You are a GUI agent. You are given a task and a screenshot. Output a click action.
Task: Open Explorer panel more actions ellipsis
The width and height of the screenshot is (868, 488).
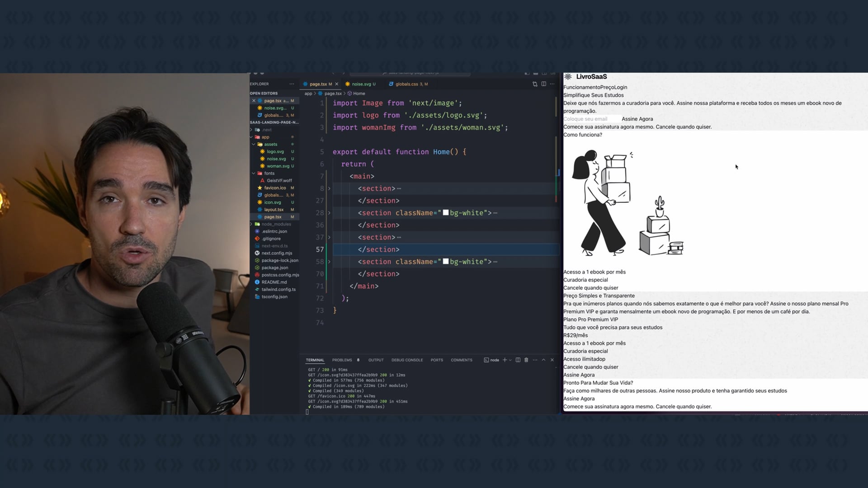pyautogui.click(x=292, y=84)
